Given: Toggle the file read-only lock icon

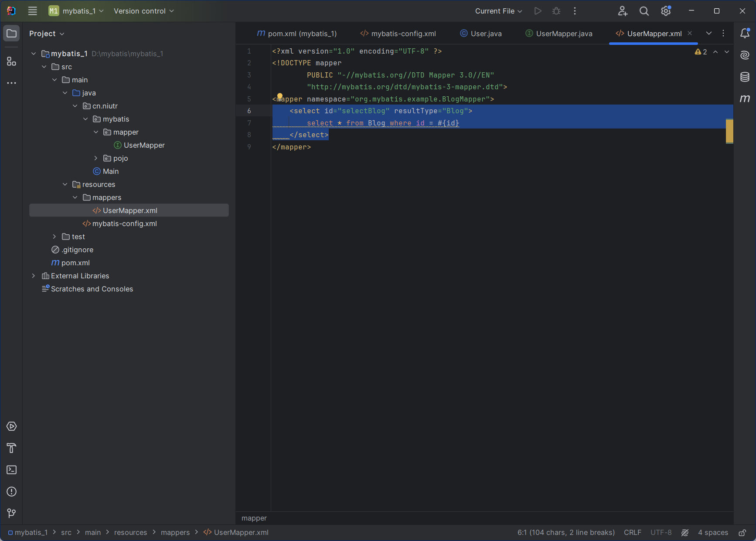Looking at the screenshot, I should coord(742,533).
